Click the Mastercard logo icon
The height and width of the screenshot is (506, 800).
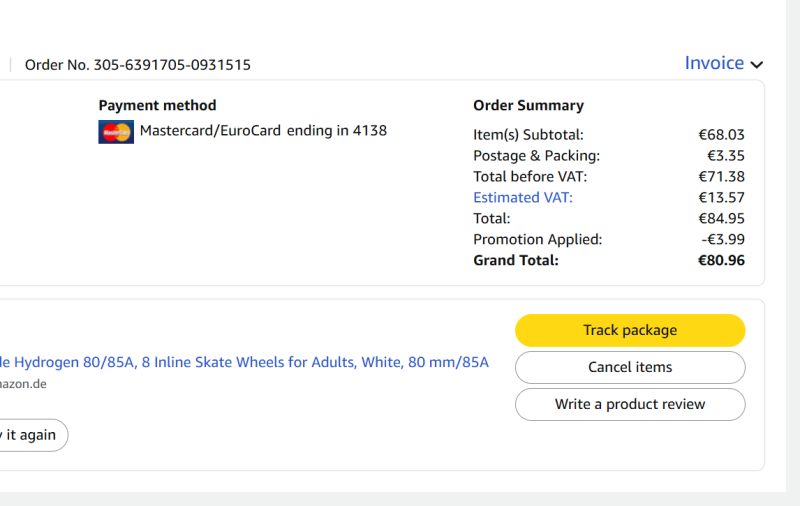[116, 131]
